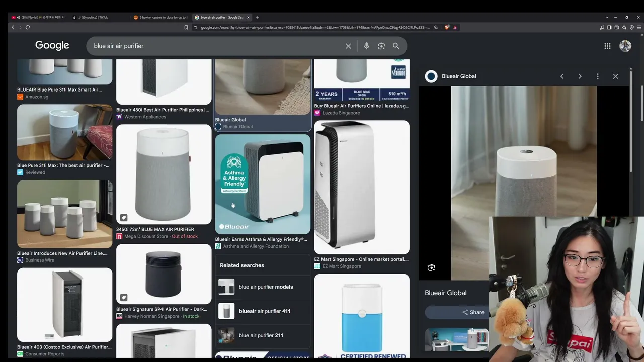Go back to the previous page
The height and width of the screenshot is (362, 644).
coord(13,27)
